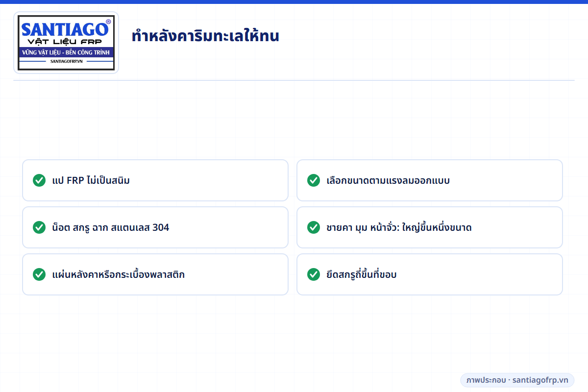Select the text เลือกขนาดตามแรงลมออกแบบ
Image resolution: width=588 pixels, height=392 pixels.
click(x=388, y=180)
